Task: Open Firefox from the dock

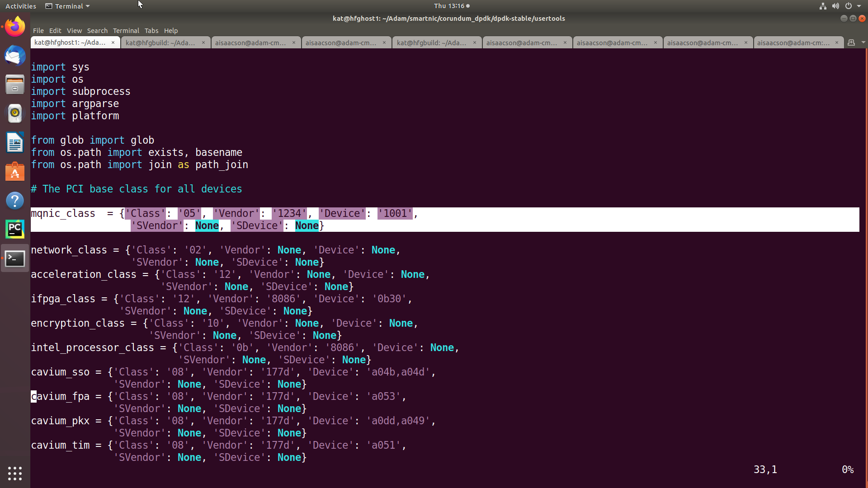Action: click(15, 27)
